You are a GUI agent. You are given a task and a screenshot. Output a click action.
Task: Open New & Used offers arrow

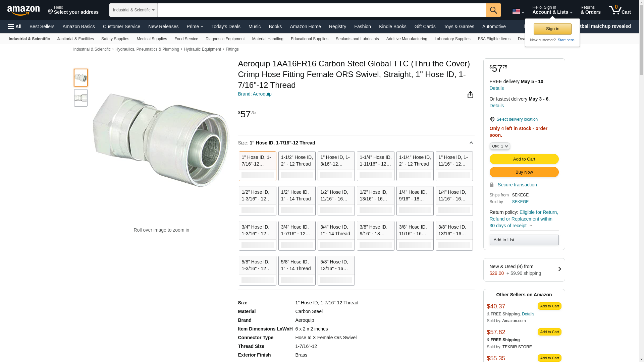559,269
